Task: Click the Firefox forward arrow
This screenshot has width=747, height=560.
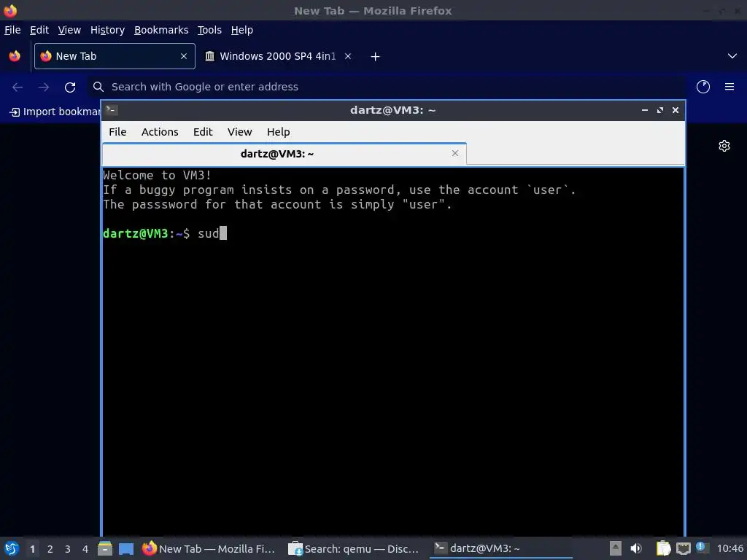Action: (x=44, y=87)
